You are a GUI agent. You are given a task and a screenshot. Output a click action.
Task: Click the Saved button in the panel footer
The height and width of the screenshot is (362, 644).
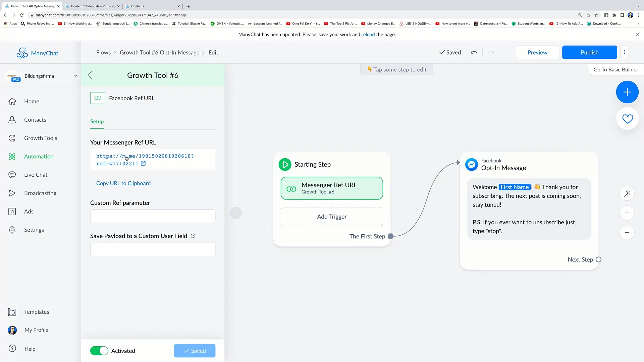(x=195, y=351)
